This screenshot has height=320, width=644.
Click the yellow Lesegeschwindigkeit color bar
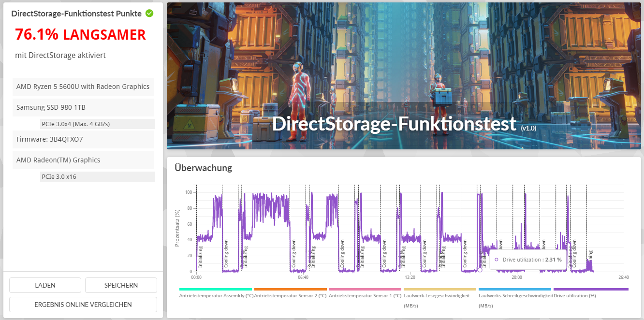440,289
